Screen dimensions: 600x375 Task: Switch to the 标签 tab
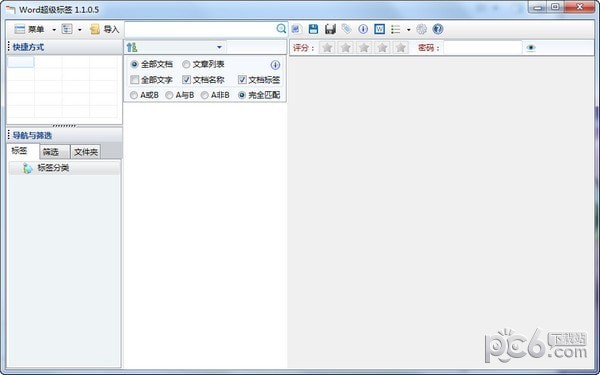23,151
